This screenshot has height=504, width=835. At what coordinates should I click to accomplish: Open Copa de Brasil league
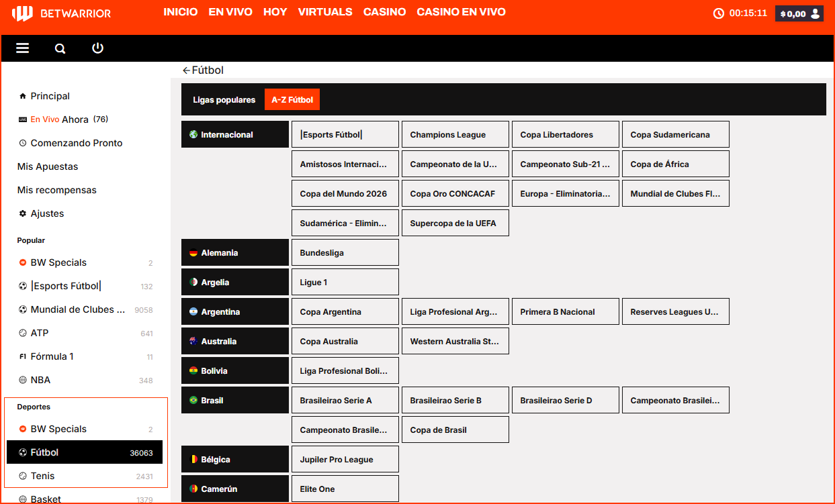point(455,430)
